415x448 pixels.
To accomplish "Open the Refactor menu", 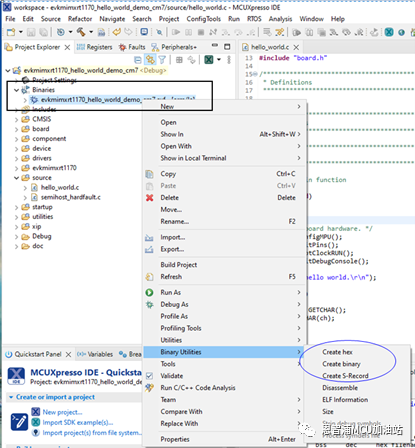I will [80, 19].
